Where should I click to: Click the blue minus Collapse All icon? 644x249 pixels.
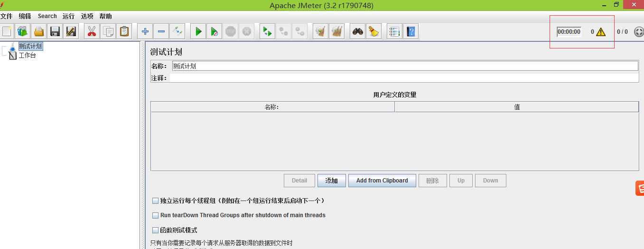[161, 32]
